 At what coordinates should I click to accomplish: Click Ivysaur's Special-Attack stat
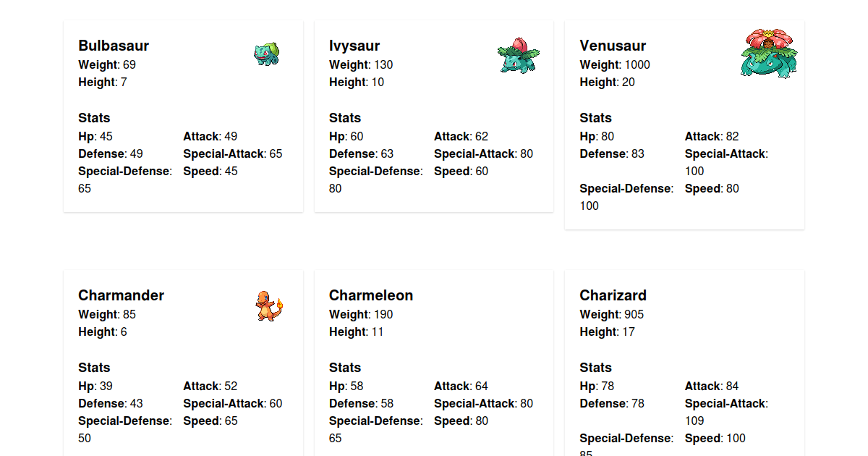[483, 153]
